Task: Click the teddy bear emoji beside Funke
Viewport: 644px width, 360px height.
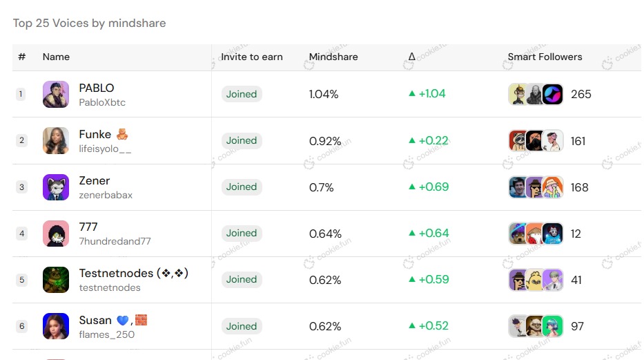Action: (122, 134)
